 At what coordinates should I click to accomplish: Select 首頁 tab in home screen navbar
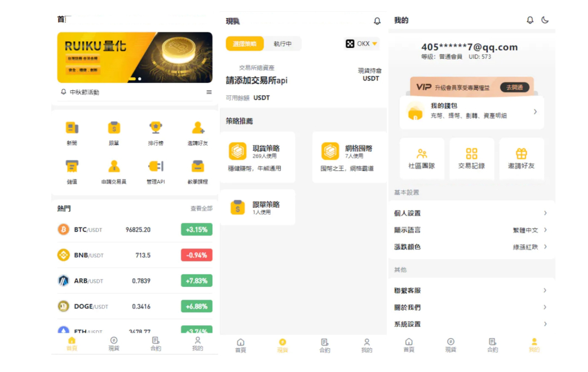click(72, 343)
